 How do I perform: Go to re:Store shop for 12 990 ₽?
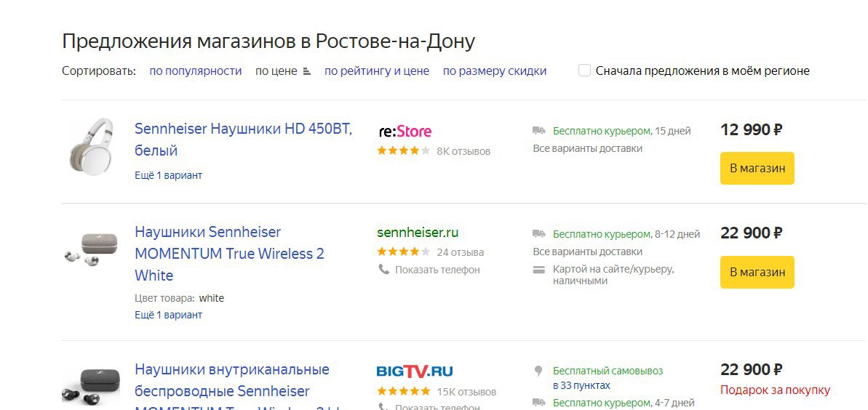point(757,168)
